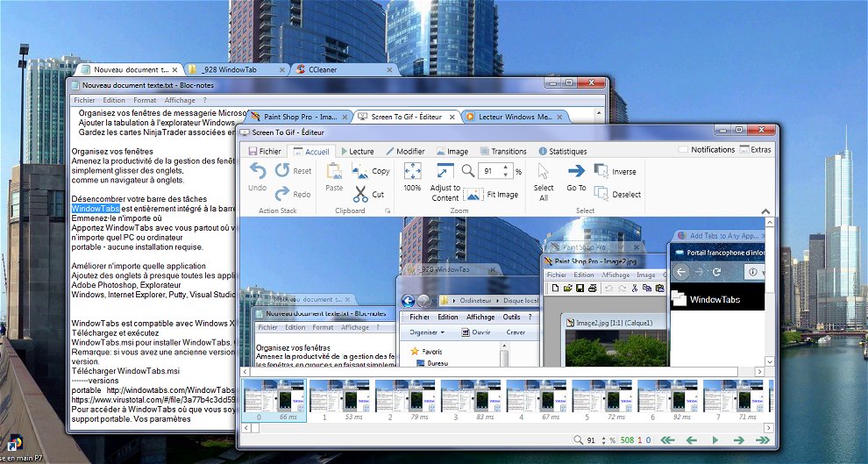This screenshot has width=868, height=464.
Task: Select frame 0 thumbnail (66 ms)
Action: [x=274, y=400]
